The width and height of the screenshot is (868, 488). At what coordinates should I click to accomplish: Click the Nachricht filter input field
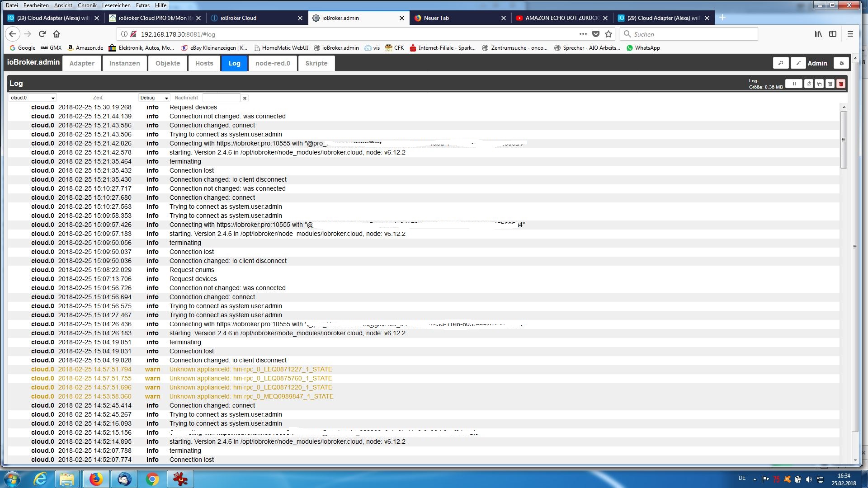pyautogui.click(x=222, y=98)
